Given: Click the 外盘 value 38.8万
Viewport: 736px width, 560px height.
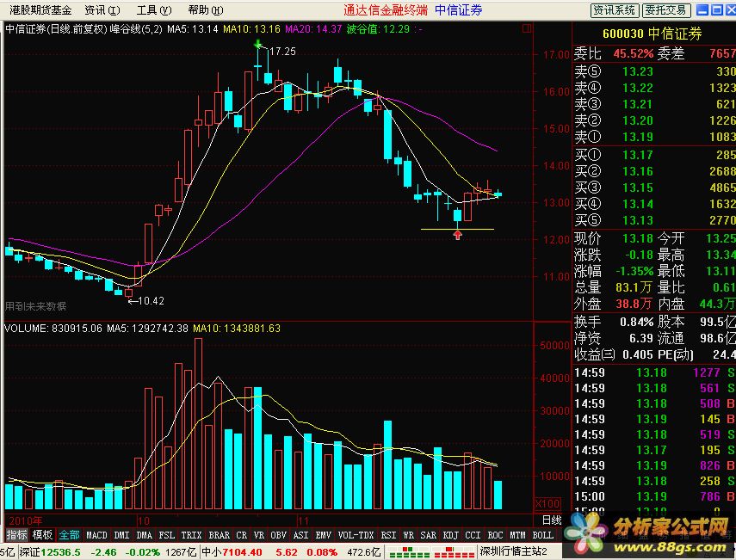Looking at the screenshot, I should (x=634, y=304).
